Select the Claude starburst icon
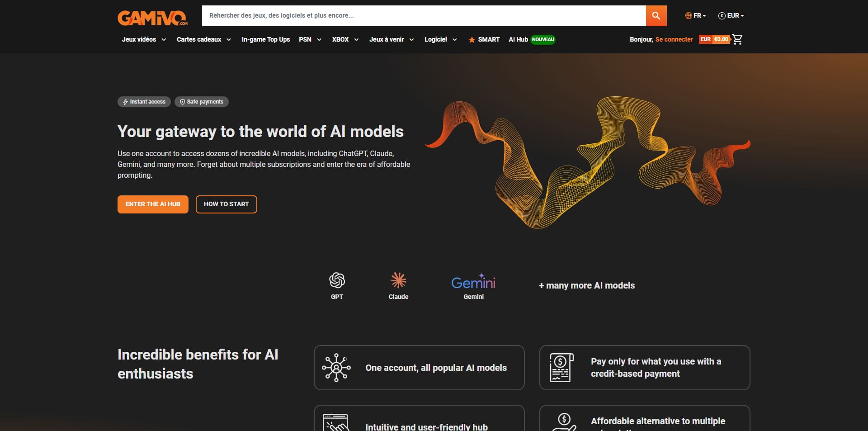The image size is (868, 431). [398, 280]
